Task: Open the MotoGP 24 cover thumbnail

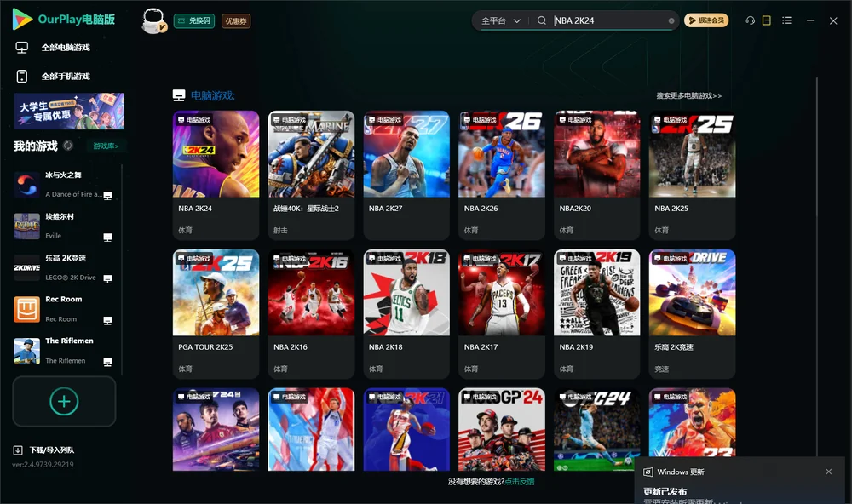Action: (502, 429)
